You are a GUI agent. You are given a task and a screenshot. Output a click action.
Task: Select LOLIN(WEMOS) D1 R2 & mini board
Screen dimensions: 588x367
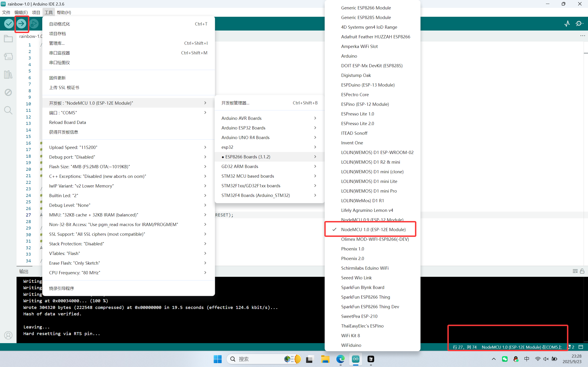pyautogui.click(x=372, y=162)
